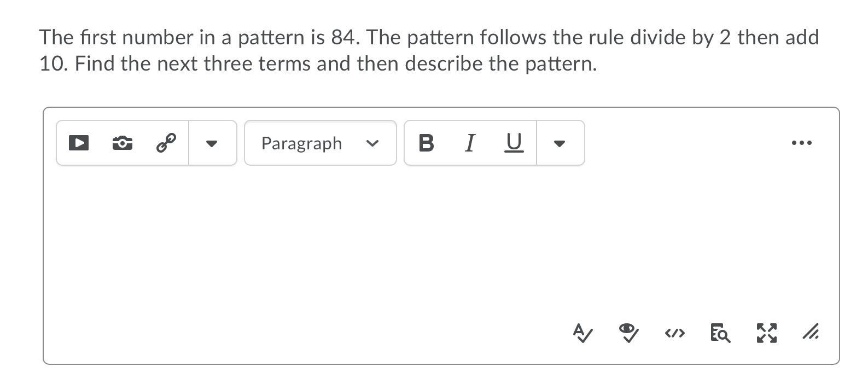Image resolution: width=868 pixels, height=384 pixels.
Task: Open the HTML source code editor
Action: pos(674,333)
